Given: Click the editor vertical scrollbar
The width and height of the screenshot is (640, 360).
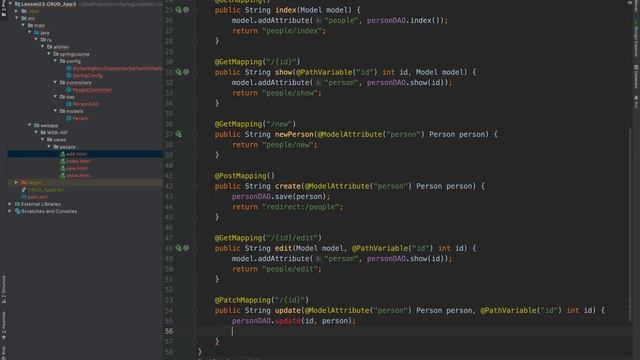Looking at the screenshot, I should (x=630, y=224).
